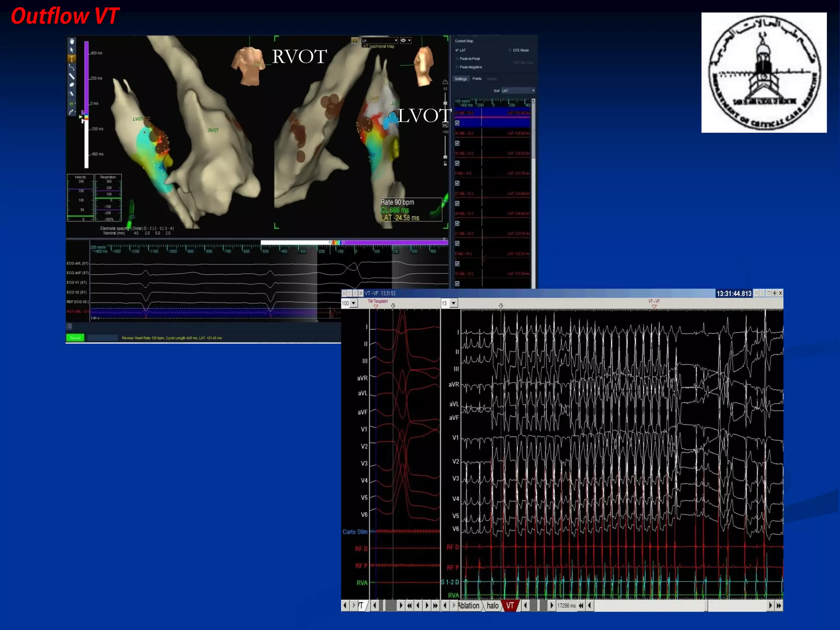Viewport: 840px width, 630px height.
Task: Toggle checkbox for the second point, first LAT -128.00 ms
Action: 457,143
